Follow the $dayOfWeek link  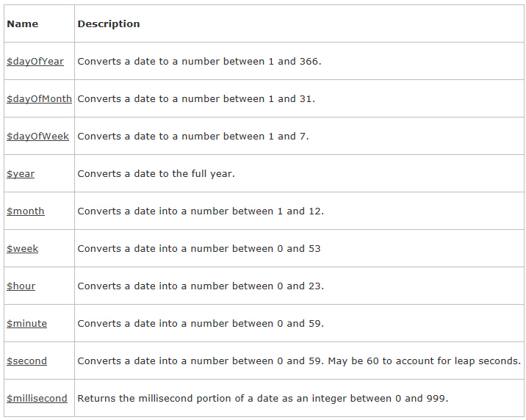pos(37,137)
